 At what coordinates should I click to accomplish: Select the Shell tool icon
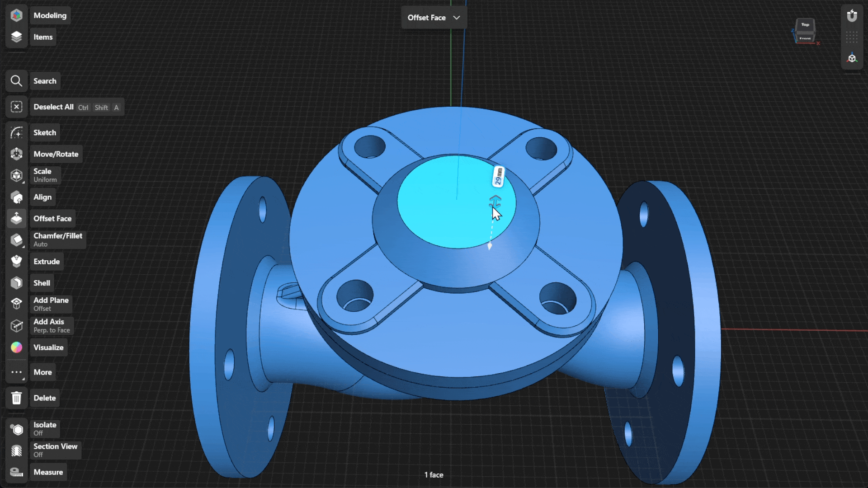tap(17, 283)
